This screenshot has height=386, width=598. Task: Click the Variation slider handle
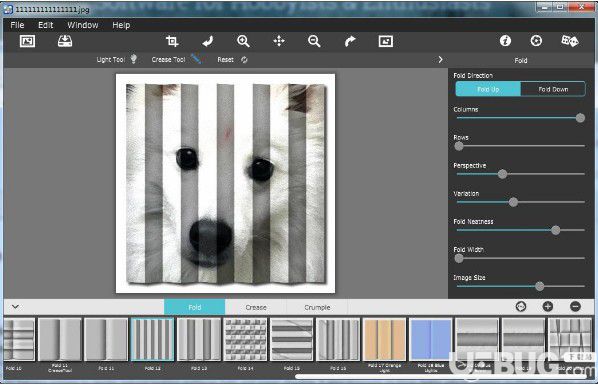pos(513,202)
